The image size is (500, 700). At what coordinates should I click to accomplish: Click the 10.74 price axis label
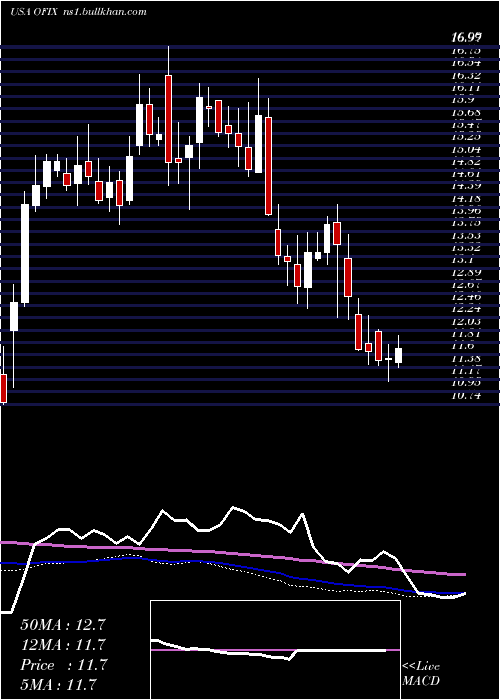[x=467, y=396]
